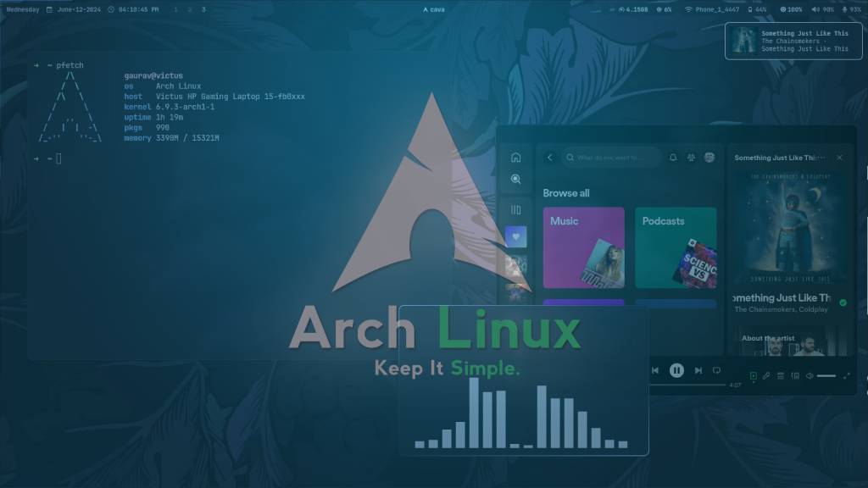Click memory 3398M / 15321M line
Viewport: 868px width, 488px height.
[171, 138]
